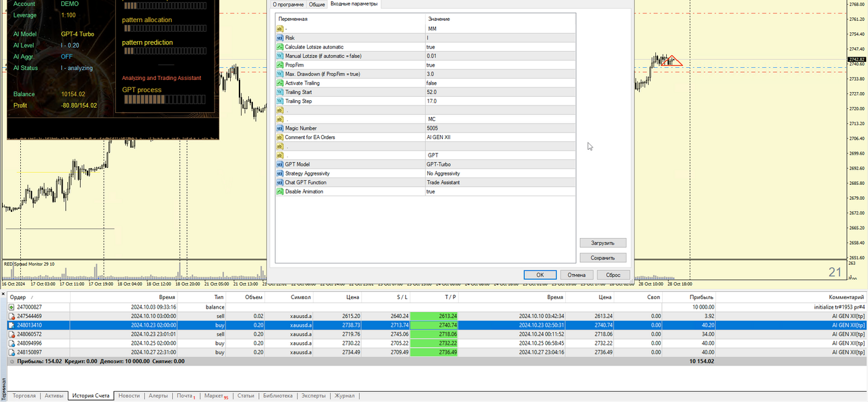868x402 pixels.
Task: Click the double-type icon beside Trailing Start
Action: pyautogui.click(x=280, y=92)
